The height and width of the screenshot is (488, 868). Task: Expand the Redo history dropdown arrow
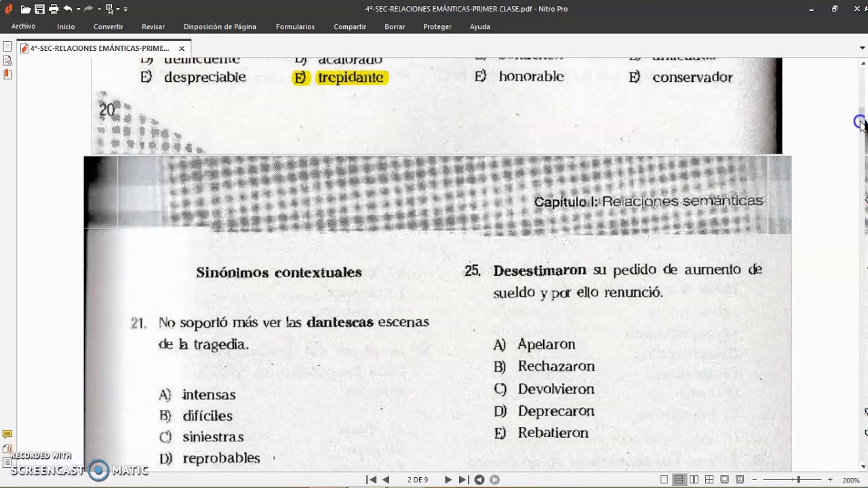[x=98, y=9]
